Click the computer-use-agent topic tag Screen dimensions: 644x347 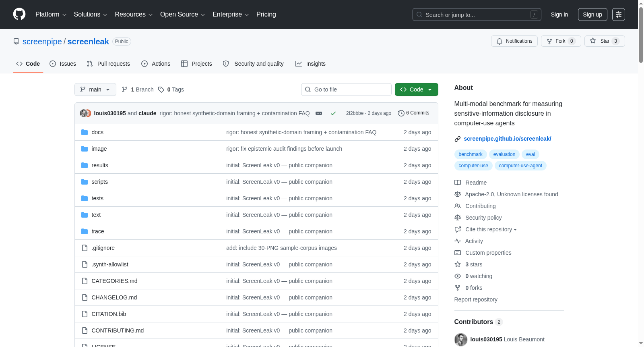(x=520, y=166)
